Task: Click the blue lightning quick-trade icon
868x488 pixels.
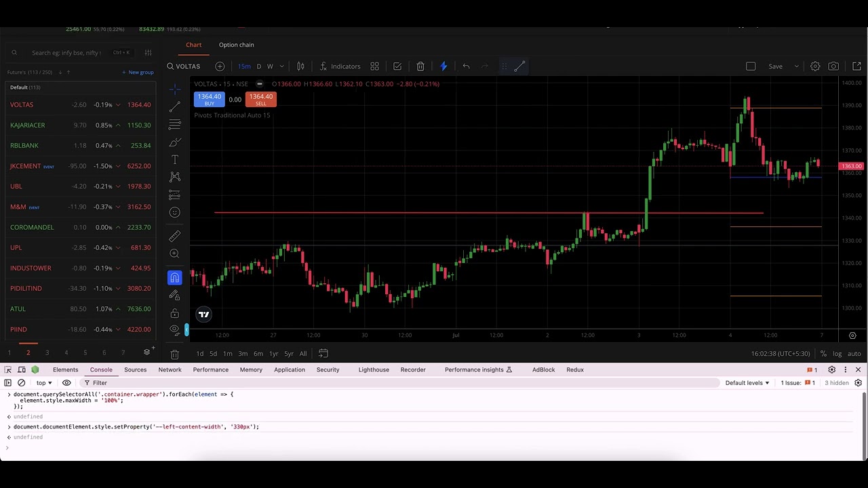Action: (x=443, y=66)
